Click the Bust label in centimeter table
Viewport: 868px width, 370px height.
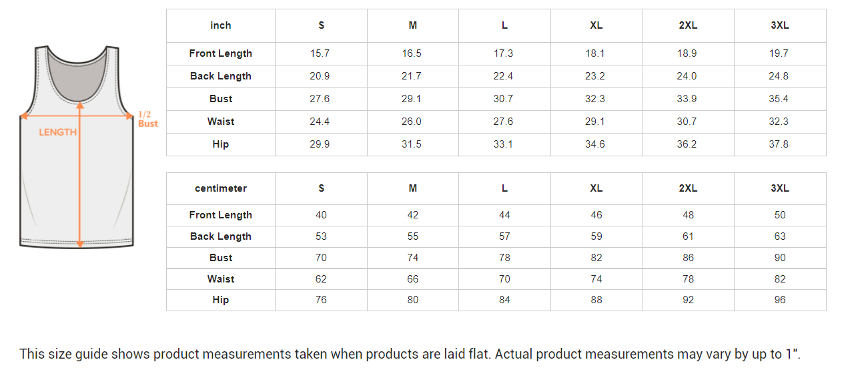(221, 258)
